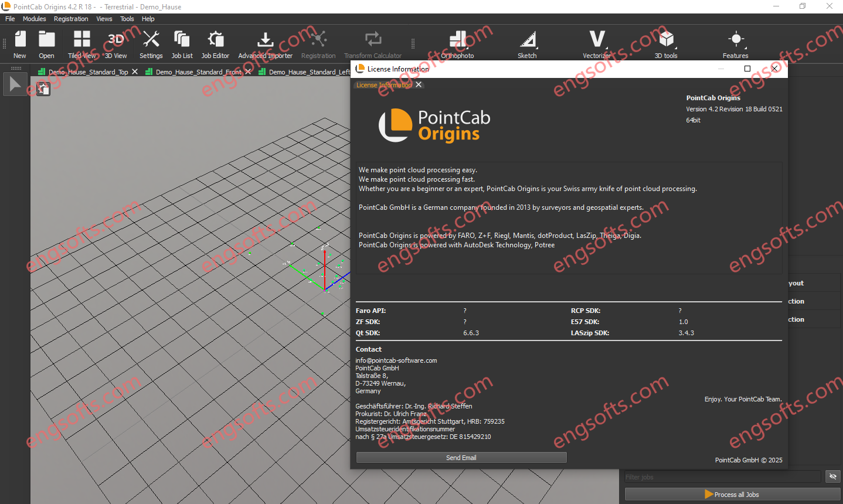This screenshot has height=504, width=843.
Task: Activate the 3D View tool
Action: 115,44
